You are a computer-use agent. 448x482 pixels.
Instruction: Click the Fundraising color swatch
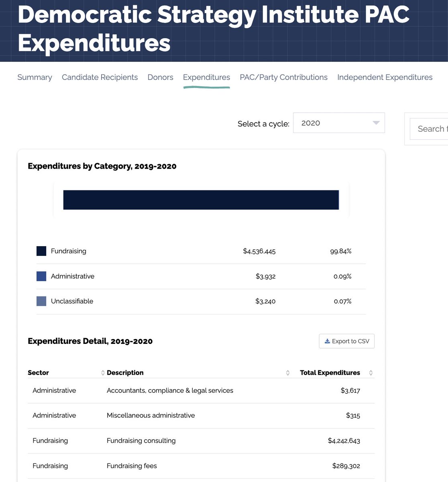(41, 251)
